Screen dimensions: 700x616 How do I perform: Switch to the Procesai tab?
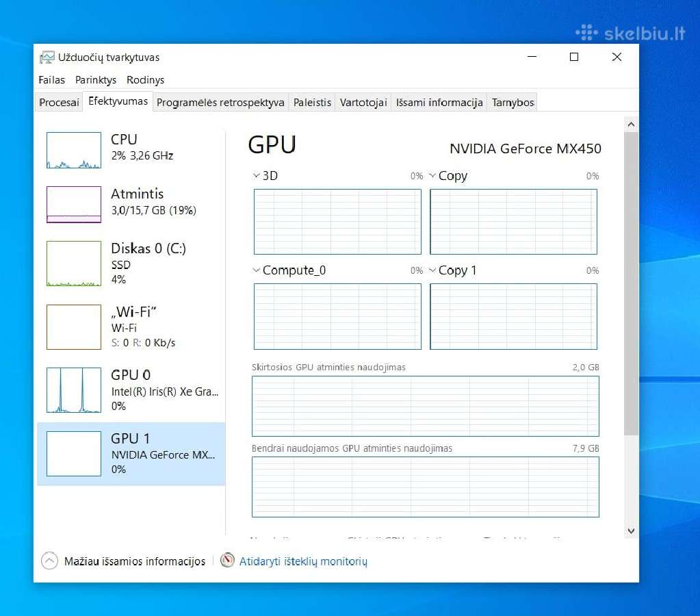(59, 102)
